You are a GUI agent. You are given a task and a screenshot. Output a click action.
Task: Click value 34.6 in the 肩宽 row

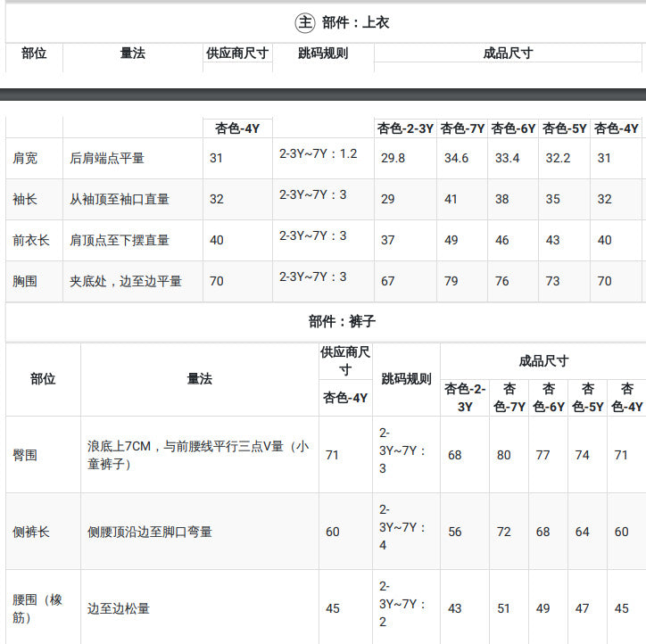[457, 158]
